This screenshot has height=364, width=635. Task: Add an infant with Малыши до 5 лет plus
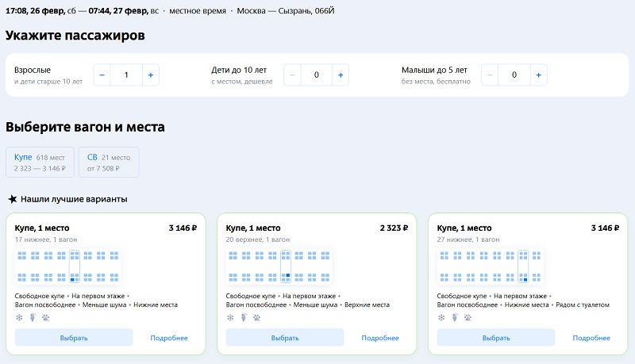(x=539, y=75)
